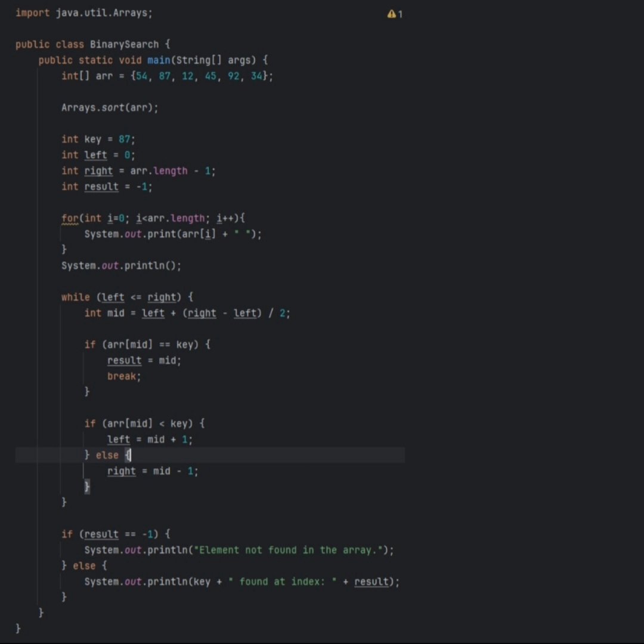Click 'right = mid - 1;' assignment
This screenshot has height=644, width=644.
(x=153, y=471)
